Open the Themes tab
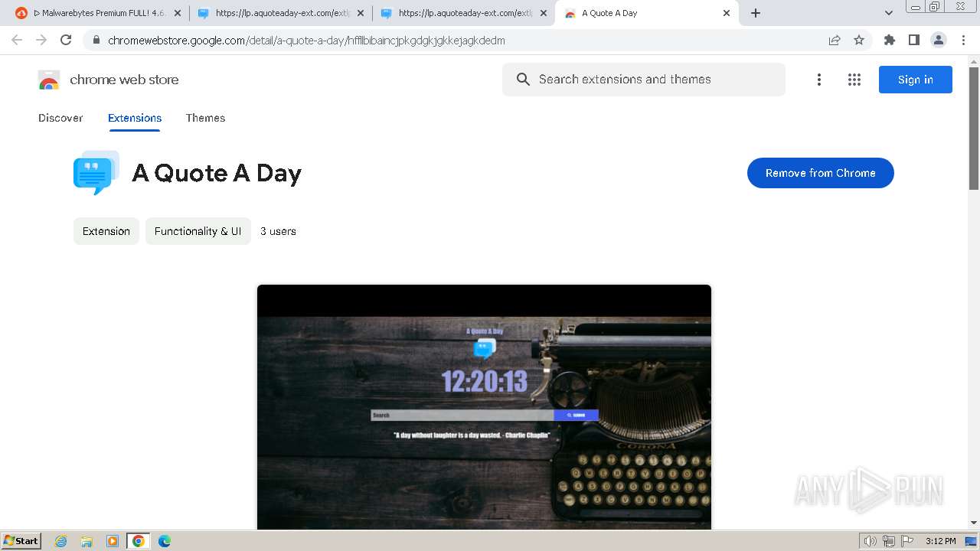 pos(205,118)
